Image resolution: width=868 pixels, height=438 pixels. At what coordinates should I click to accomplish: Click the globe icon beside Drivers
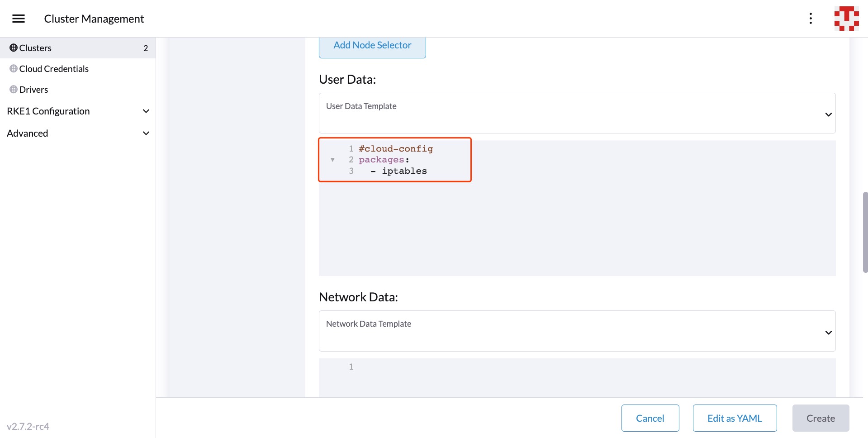click(x=13, y=89)
